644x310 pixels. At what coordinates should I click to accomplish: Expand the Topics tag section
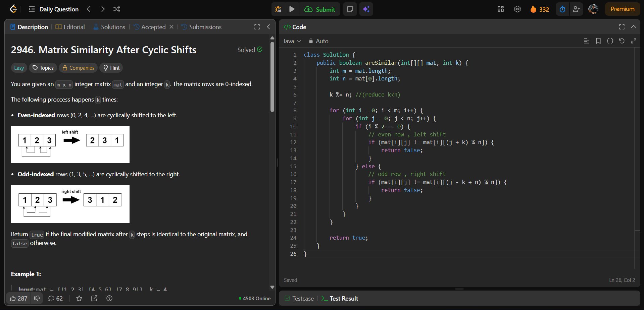coord(43,68)
